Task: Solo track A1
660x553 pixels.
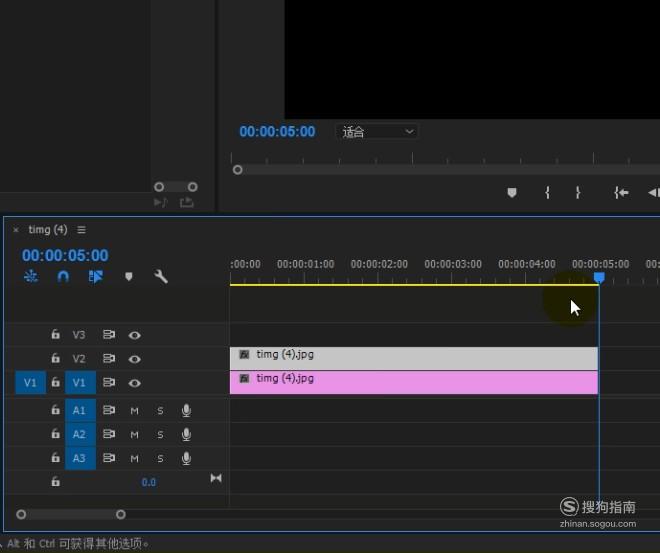Action: 160,411
